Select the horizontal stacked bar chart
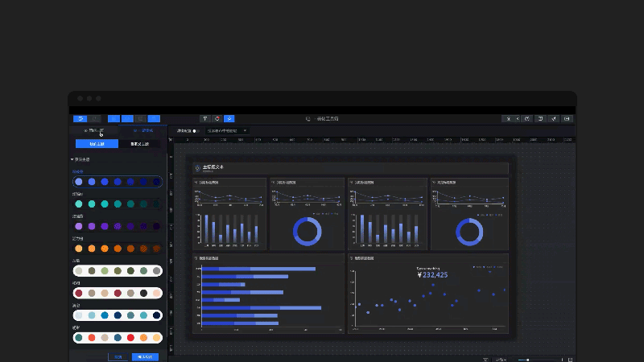Viewport: 644px width, 362px height. tap(269, 297)
